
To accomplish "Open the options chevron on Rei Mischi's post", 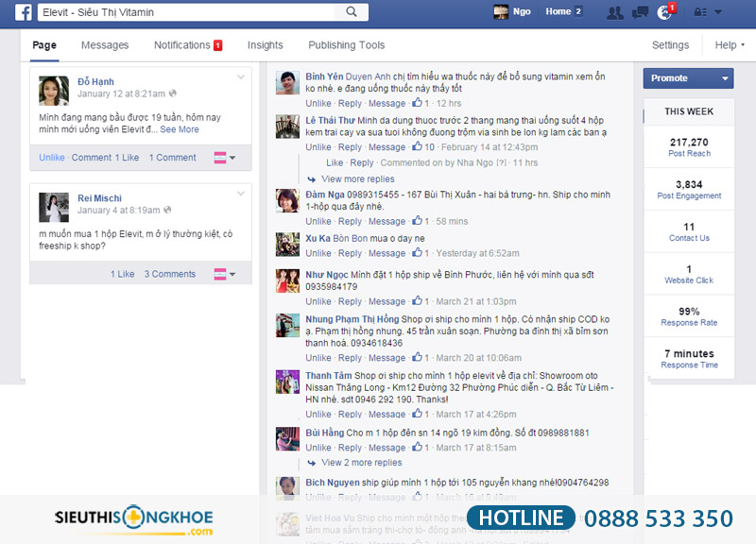I will [x=241, y=194].
